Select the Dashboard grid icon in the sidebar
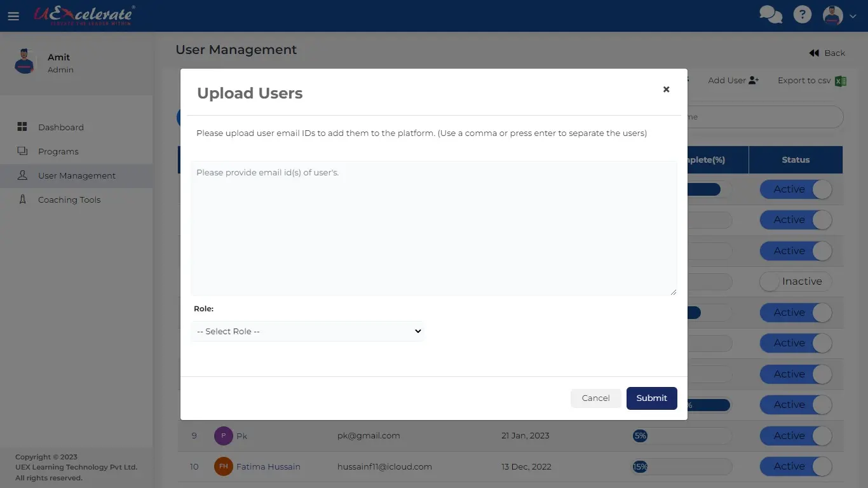Screen dimensions: 868x488 [x=23, y=126]
